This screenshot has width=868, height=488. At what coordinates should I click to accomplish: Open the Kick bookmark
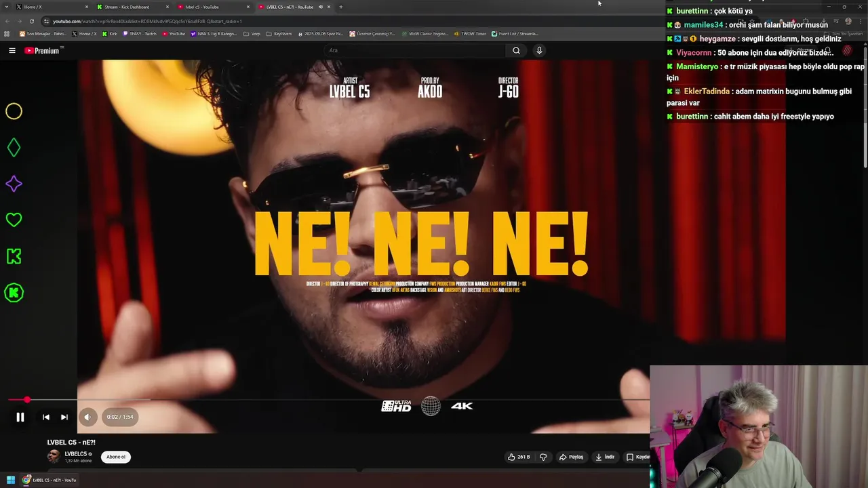click(x=110, y=34)
